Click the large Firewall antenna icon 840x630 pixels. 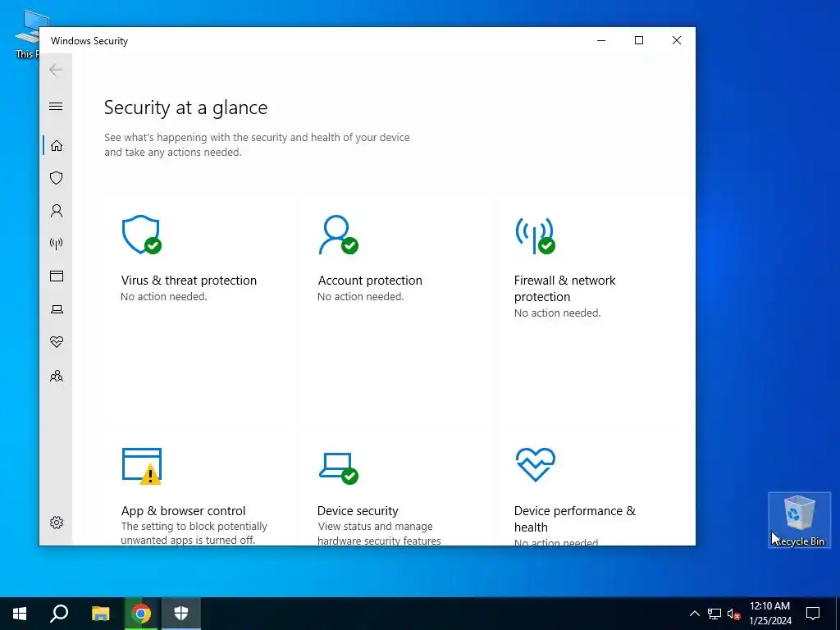point(535,235)
